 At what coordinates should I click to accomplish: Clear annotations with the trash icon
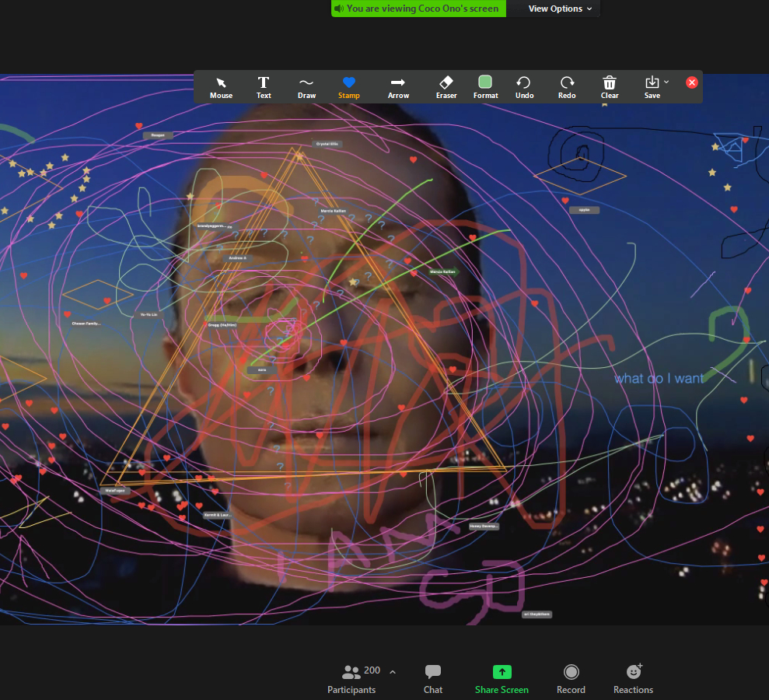click(x=610, y=87)
